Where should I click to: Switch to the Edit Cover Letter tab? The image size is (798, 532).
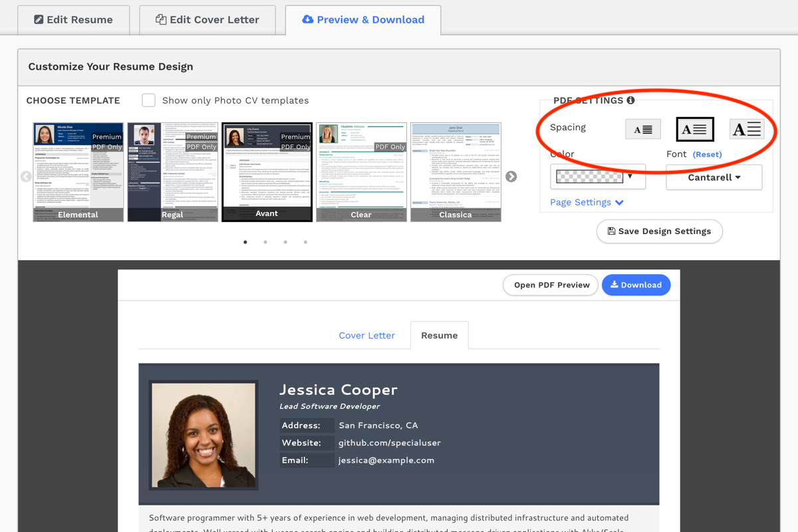click(x=207, y=20)
